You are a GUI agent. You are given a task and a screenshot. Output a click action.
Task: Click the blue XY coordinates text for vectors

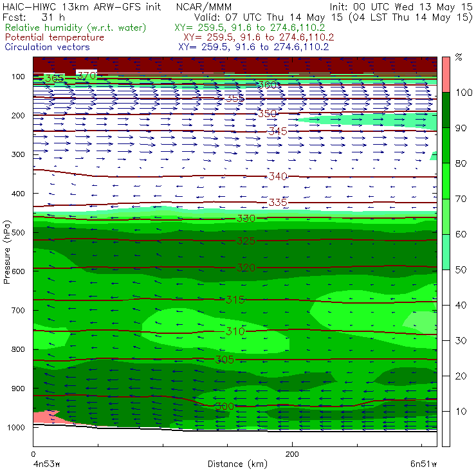(x=253, y=47)
